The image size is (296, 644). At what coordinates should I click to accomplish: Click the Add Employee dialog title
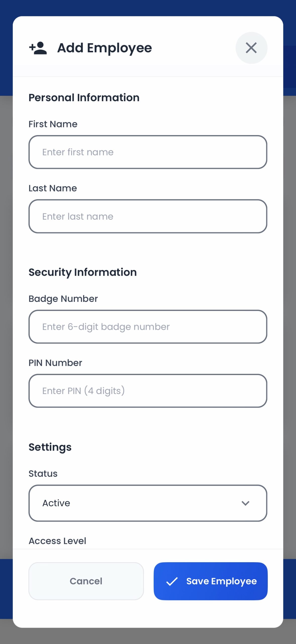(105, 48)
